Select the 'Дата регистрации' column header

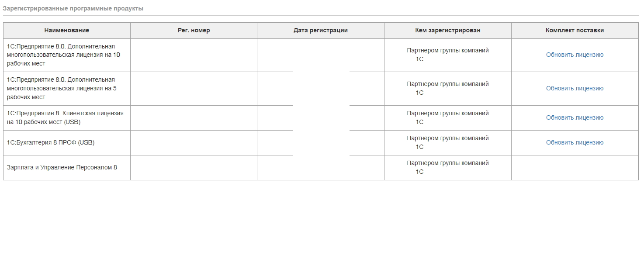click(x=321, y=31)
